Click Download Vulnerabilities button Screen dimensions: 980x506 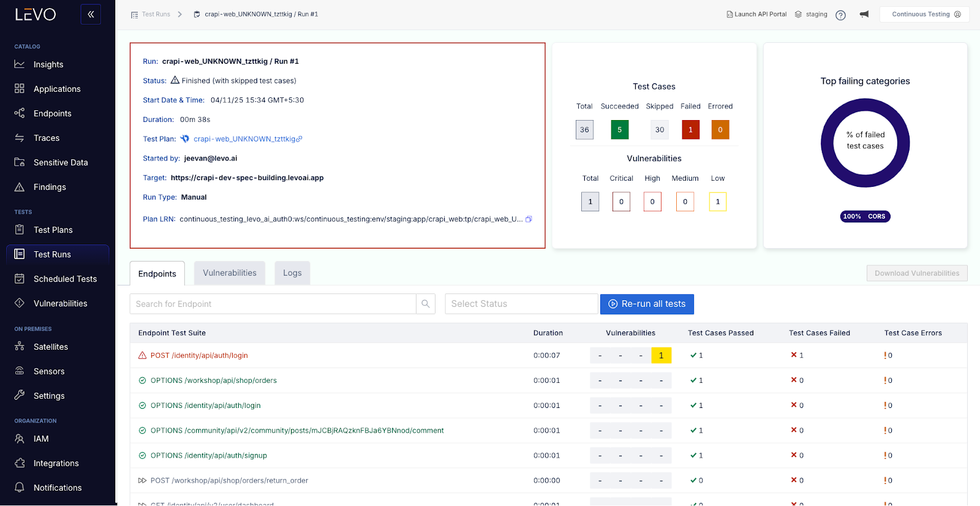point(917,273)
